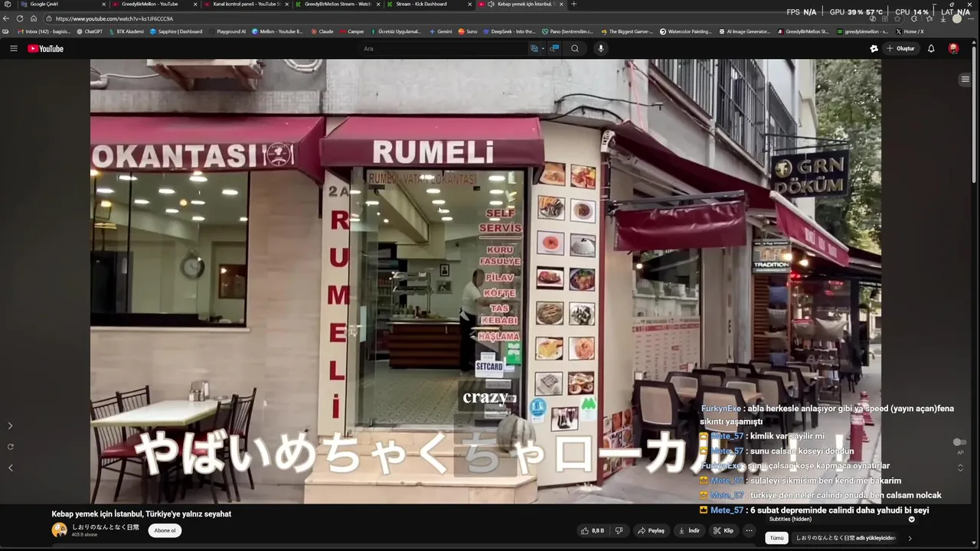Click the YouTube AI sparkle icon near Oluştur
This screenshot has height=551, width=980.
(874, 48)
